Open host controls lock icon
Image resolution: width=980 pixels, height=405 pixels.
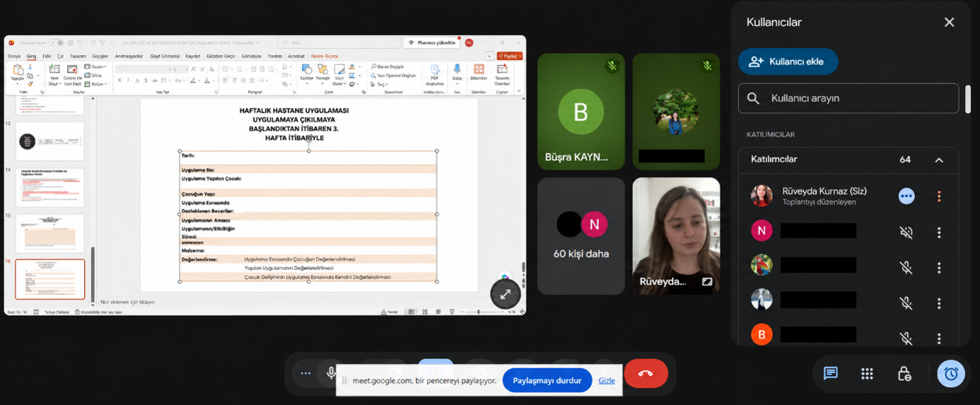click(904, 373)
